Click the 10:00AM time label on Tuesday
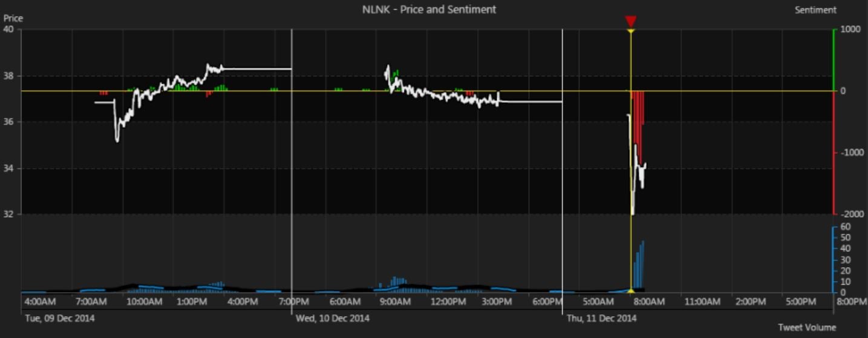 click(x=144, y=301)
